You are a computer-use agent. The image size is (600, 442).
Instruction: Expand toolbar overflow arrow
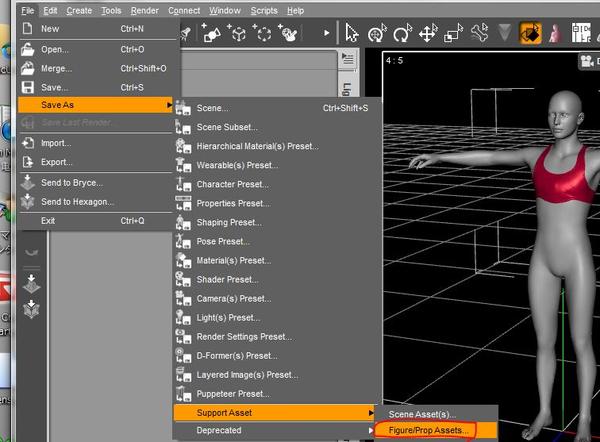[326, 33]
